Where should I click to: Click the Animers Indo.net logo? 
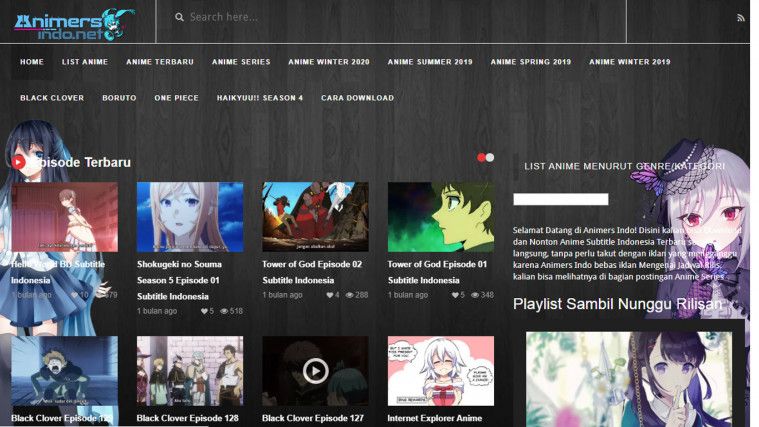tap(74, 25)
